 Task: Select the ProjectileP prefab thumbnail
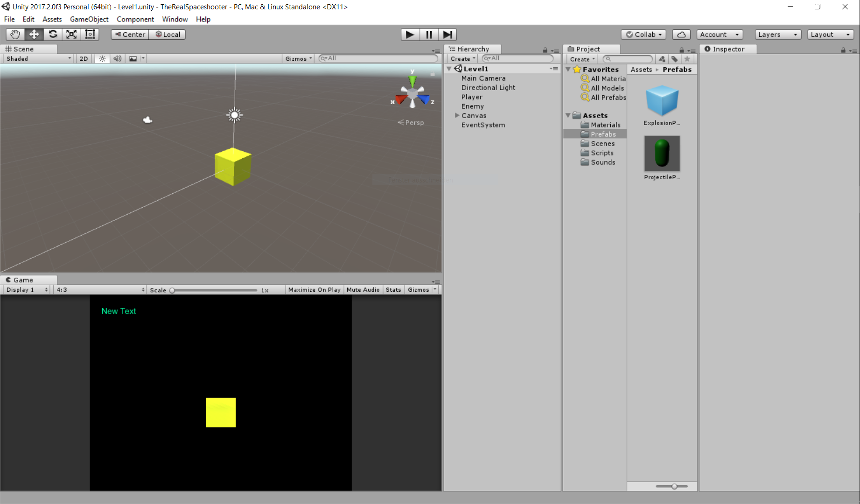tap(662, 154)
